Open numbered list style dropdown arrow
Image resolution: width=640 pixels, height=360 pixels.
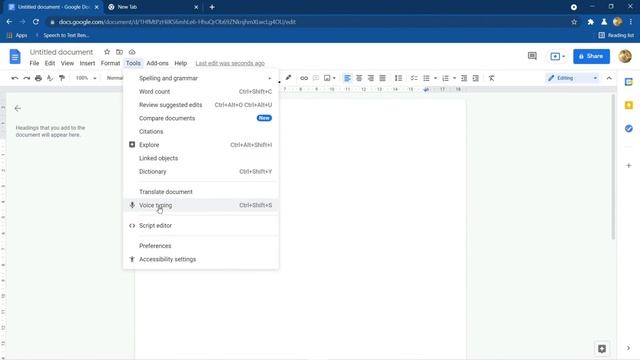(454, 78)
